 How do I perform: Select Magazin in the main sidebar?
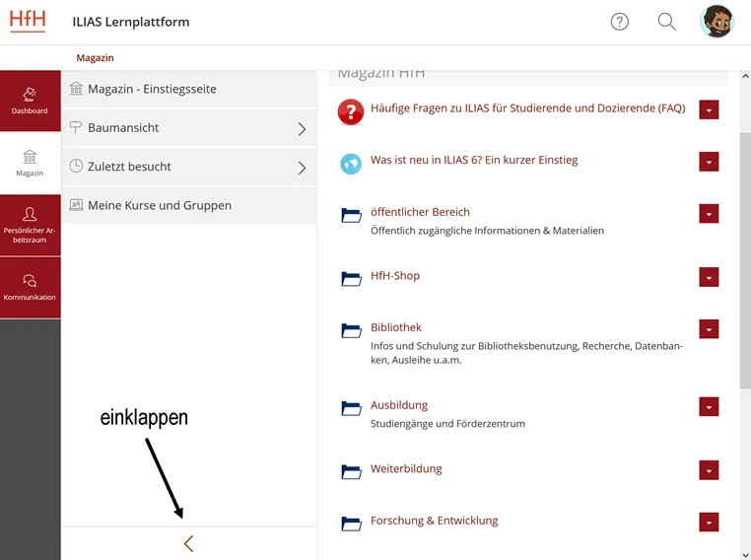[30, 164]
